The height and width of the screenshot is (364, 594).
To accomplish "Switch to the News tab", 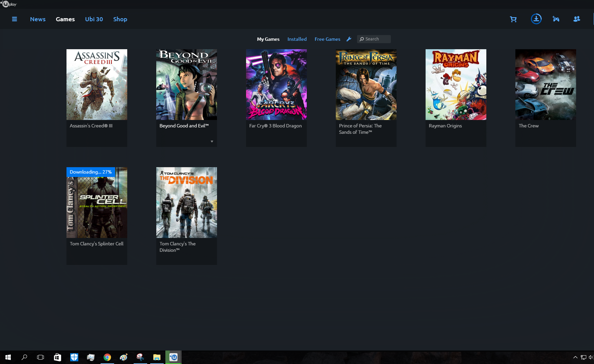I will click(38, 19).
